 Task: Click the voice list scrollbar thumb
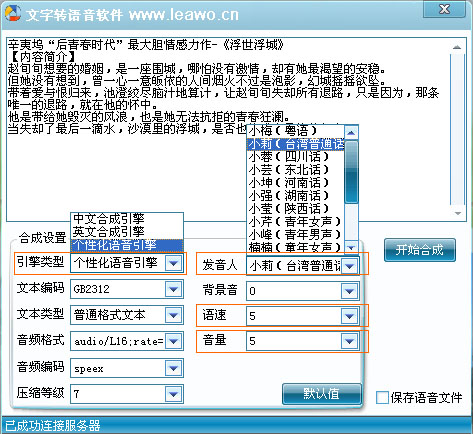(x=351, y=172)
